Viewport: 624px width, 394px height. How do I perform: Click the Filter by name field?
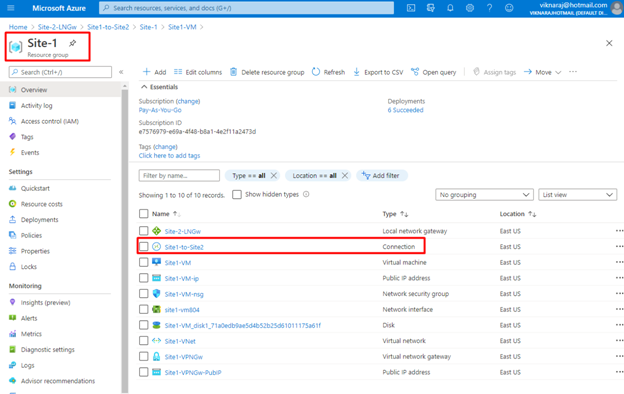[179, 176]
